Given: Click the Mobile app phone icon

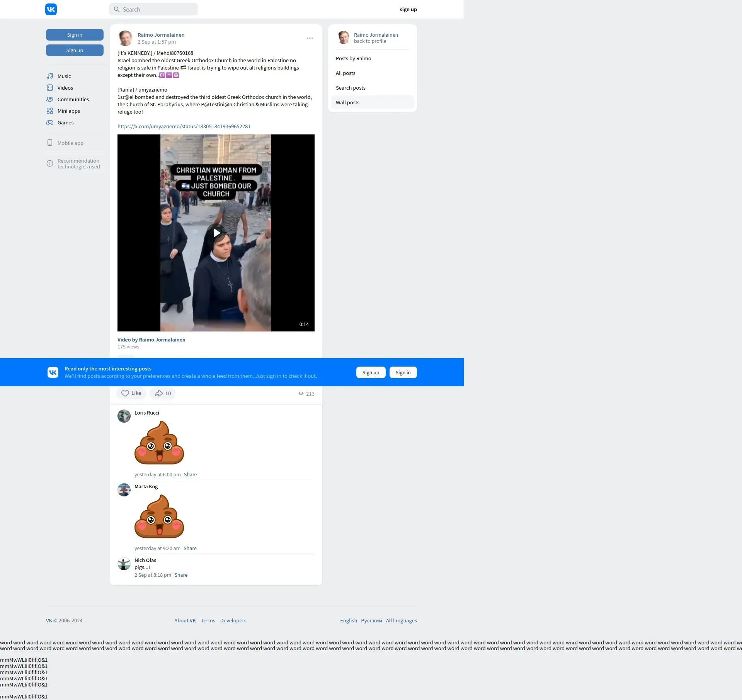Looking at the screenshot, I should [50, 143].
